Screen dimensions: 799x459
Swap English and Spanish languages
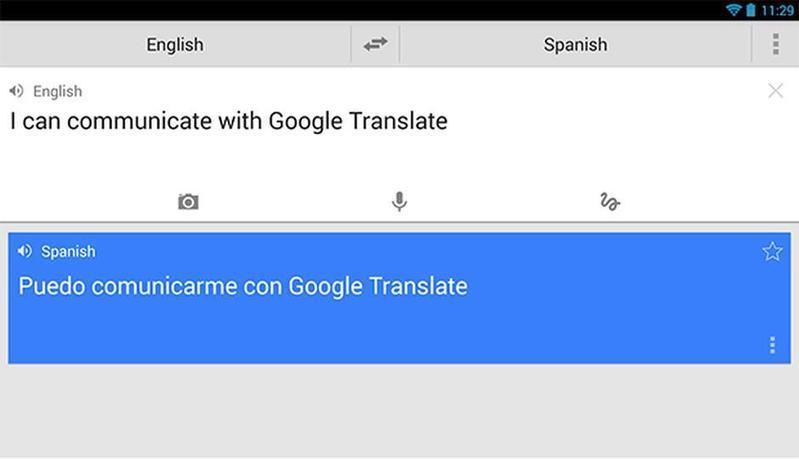tap(375, 45)
